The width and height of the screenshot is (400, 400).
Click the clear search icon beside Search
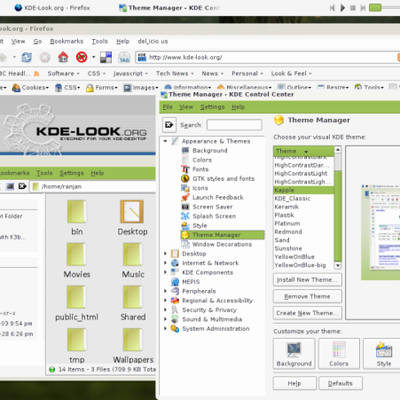169,125
